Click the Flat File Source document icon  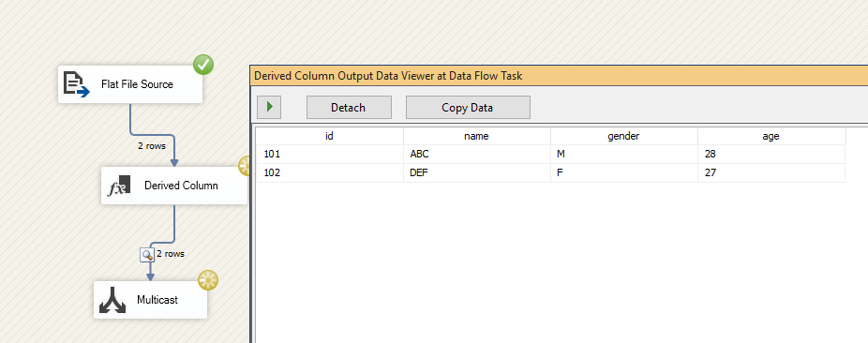pos(76,84)
